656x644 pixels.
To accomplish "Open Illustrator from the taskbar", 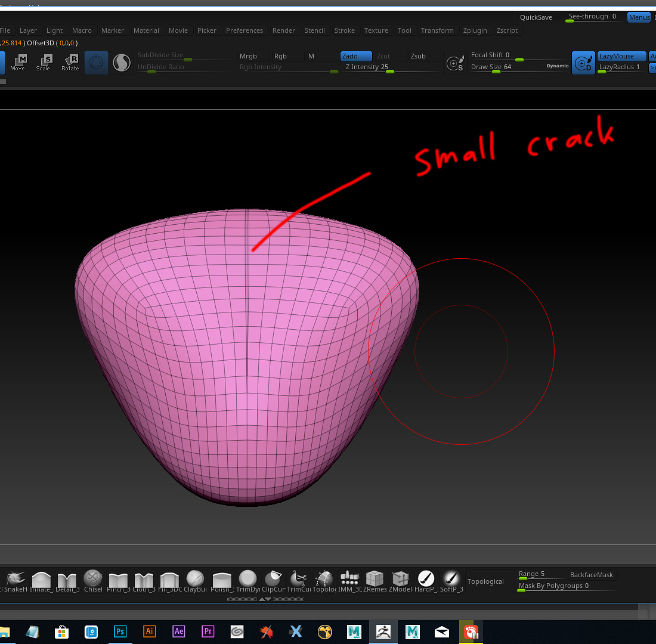I will [149, 631].
